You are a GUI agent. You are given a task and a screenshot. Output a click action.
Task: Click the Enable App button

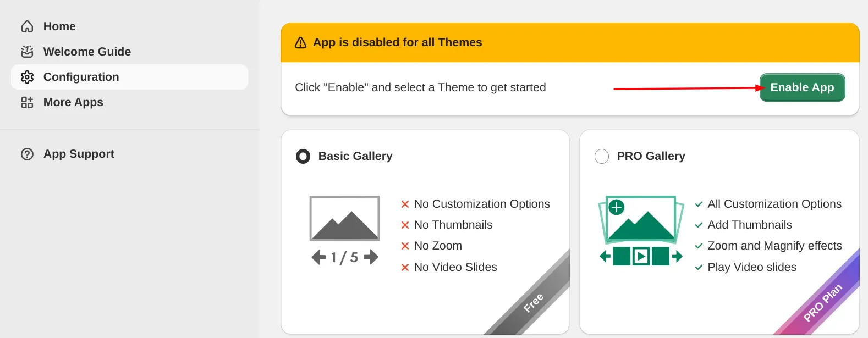(802, 87)
